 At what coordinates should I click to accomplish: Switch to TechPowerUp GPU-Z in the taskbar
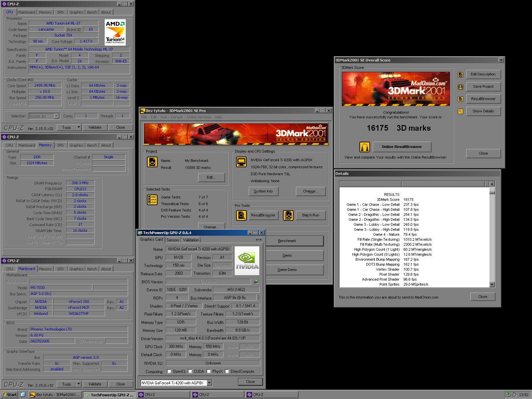point(109,395)
